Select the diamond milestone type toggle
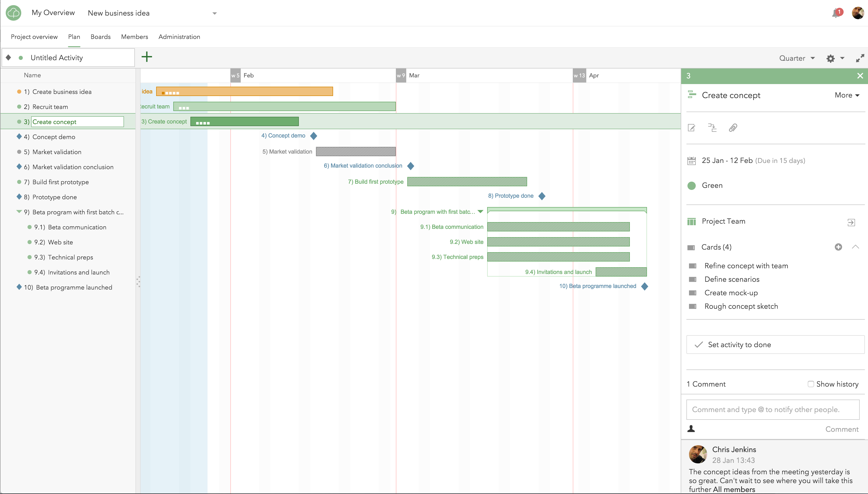This screenshot has width=868, height=494. coord(9,58)
